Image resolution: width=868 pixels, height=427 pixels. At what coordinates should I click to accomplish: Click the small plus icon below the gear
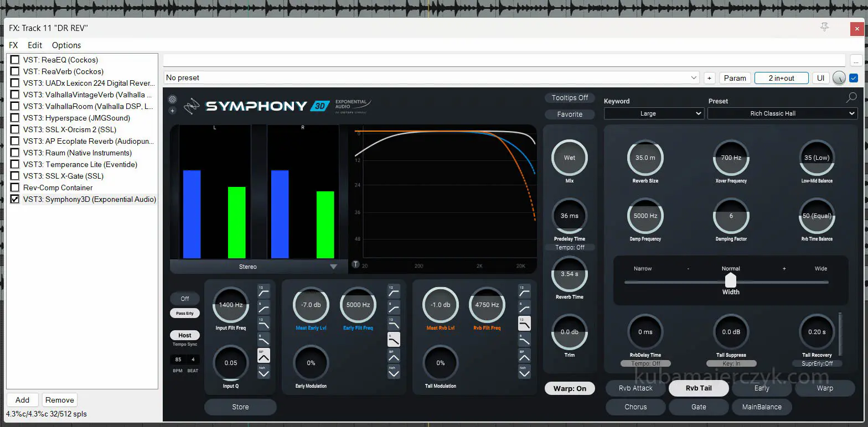tap(173, 111)
